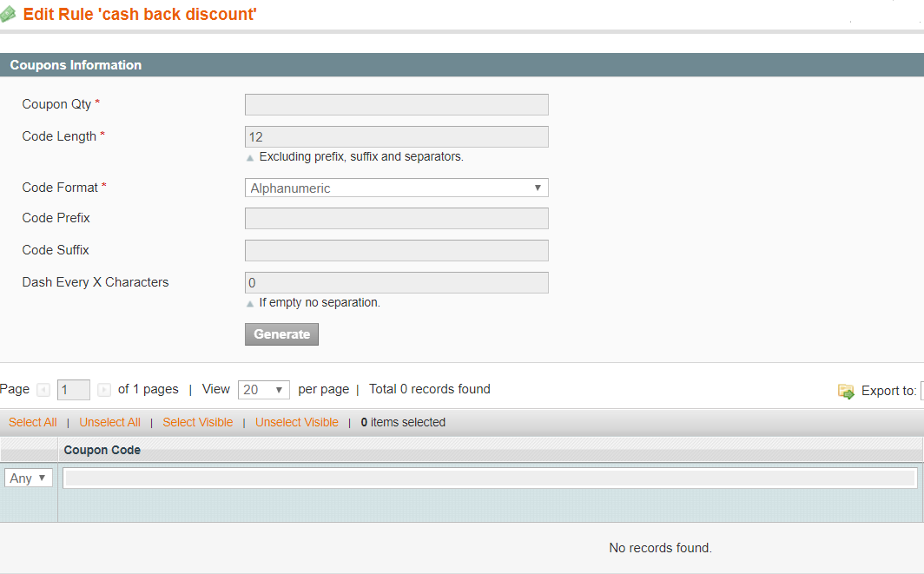Click the Coupon Qty input field

pyautogui.click(x=396, y=105)
